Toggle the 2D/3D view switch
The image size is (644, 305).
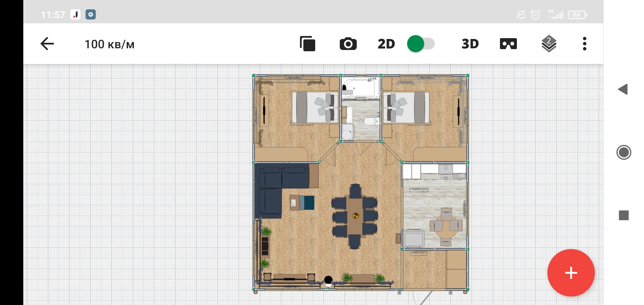point(421,44)
